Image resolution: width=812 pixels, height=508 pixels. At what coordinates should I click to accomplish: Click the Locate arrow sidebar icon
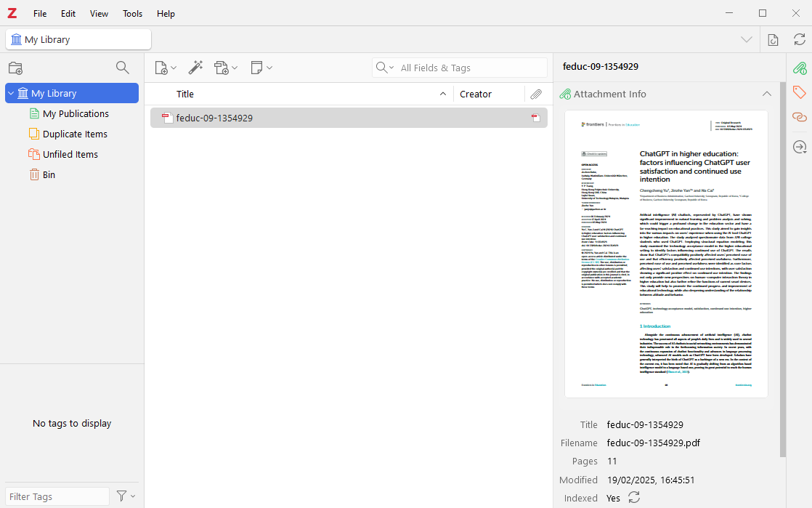[x=799, y=147]
